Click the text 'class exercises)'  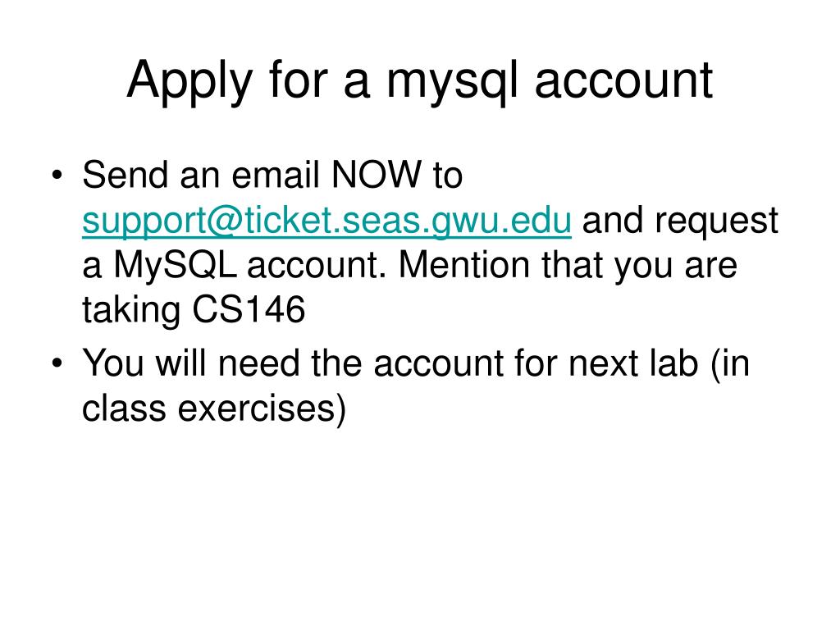(214, 409)
